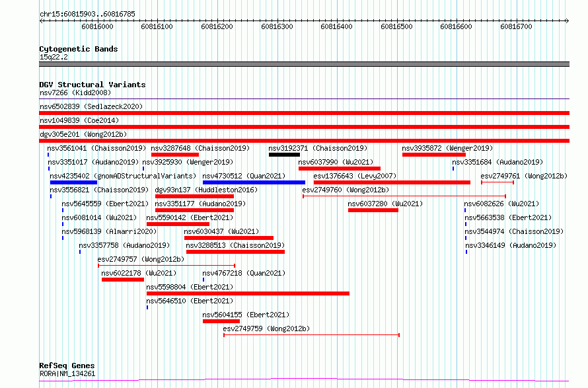
Task: Click the blue bar under nsv4235402
Action: [x=73, y=182]
